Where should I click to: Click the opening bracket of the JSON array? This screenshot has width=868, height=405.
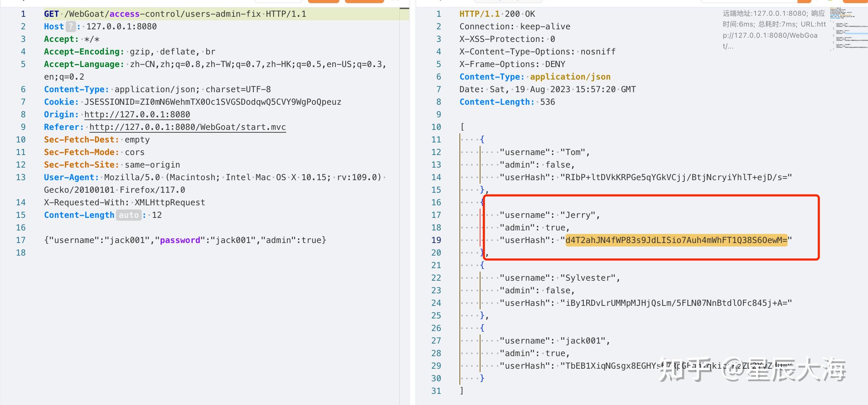tap(462, 127)
